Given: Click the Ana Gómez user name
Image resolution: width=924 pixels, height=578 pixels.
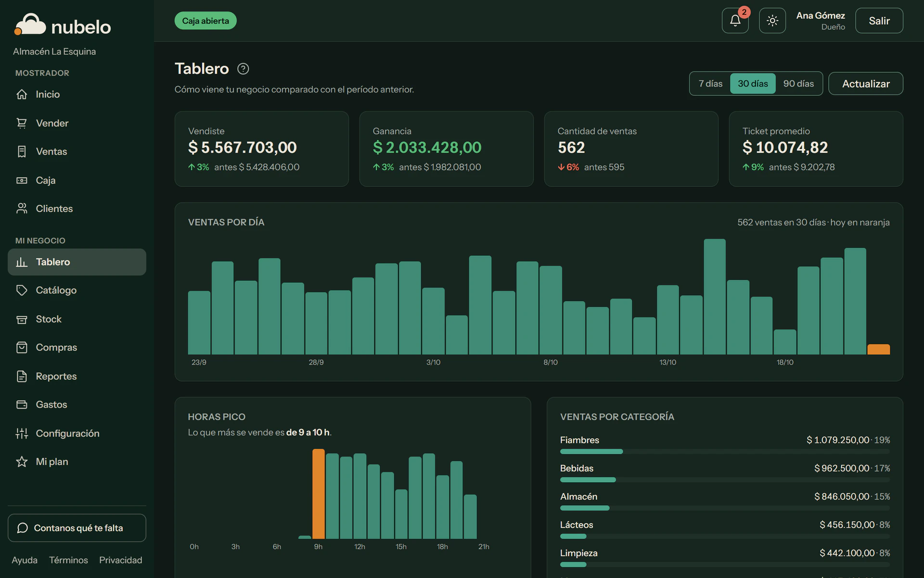Looking at the screenshot, I should [821, 15].
